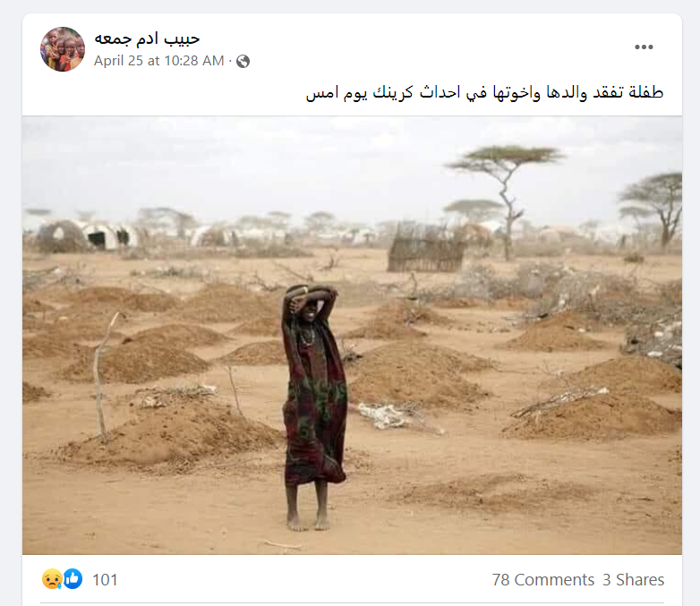Click the white header area of the post card

click(352, 64)
